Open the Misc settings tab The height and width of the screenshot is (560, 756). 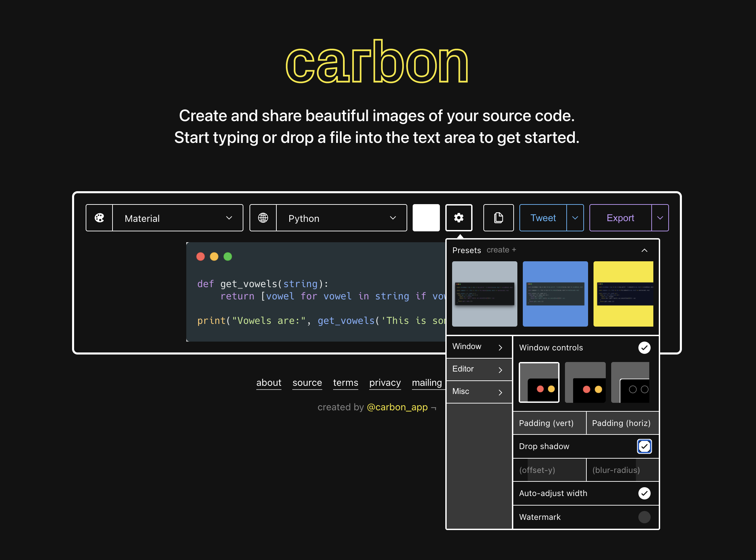[x=479, y=392]
